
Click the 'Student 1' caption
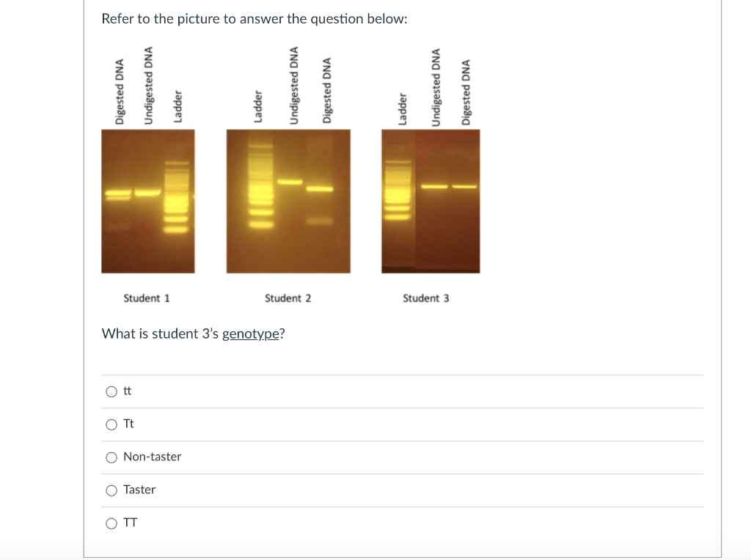[x=147, y=298]
